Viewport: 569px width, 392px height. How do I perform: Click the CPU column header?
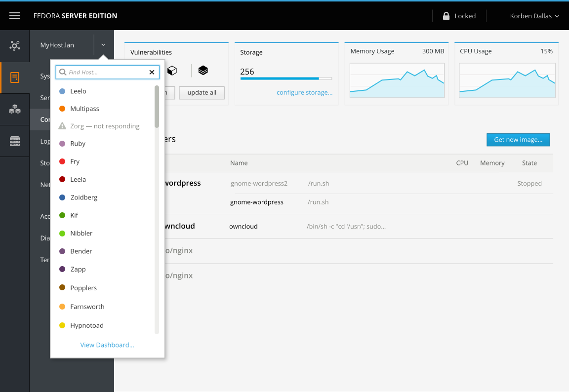[x=462, y=163]
